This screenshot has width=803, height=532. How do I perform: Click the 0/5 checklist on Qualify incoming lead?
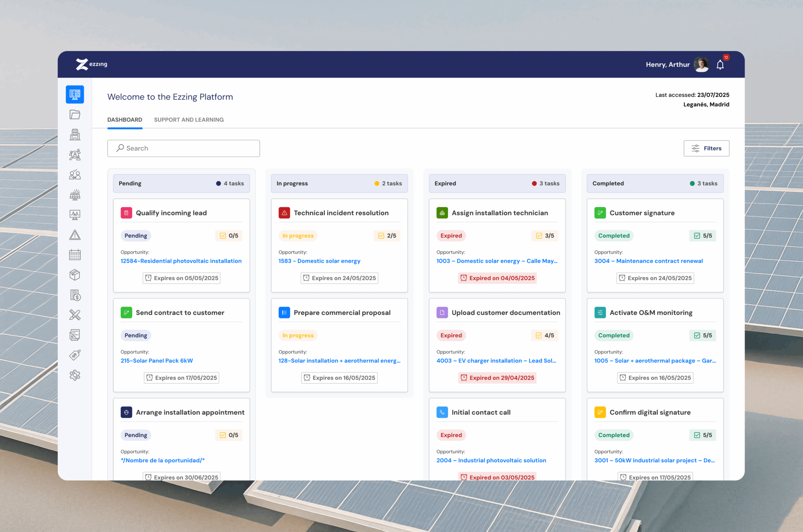(229, 236)
